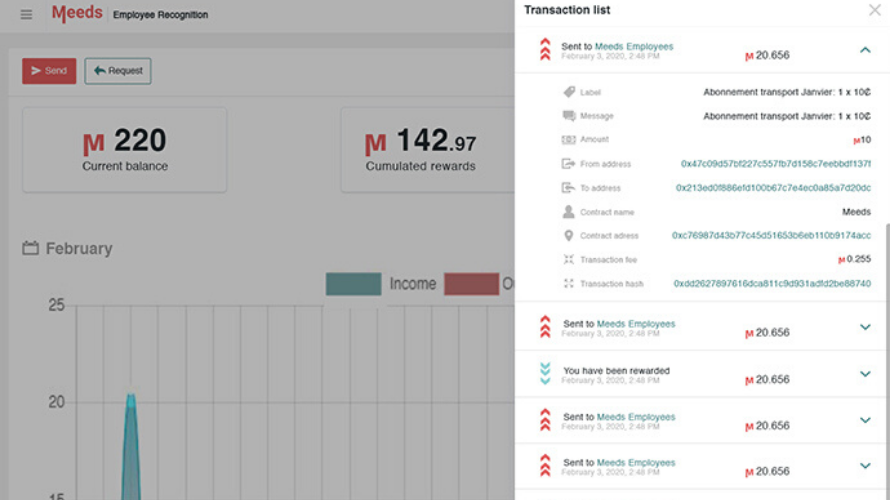Viewport: 890px width, 500px height.
Task: Click the Meeds logo
Action: pos(77,12)
